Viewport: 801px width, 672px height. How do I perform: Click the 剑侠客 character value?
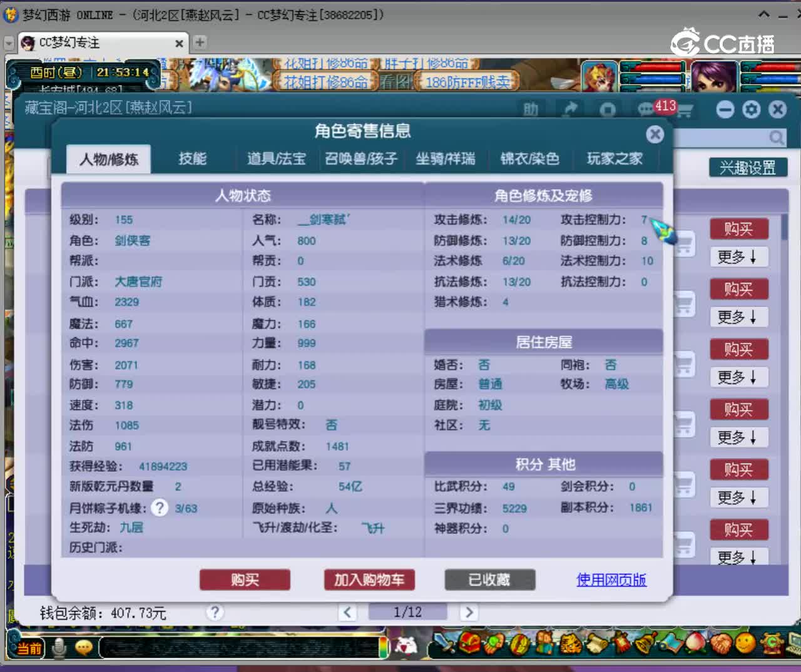point(133,240)
